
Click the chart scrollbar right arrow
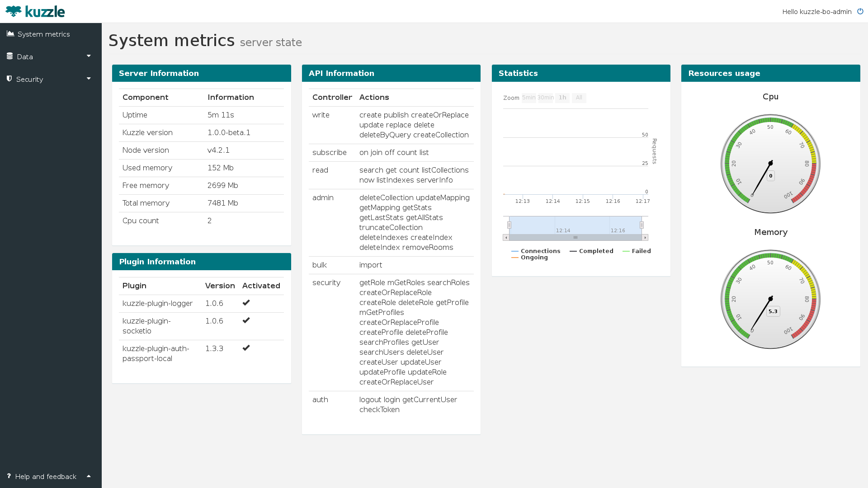coord(645,237)
